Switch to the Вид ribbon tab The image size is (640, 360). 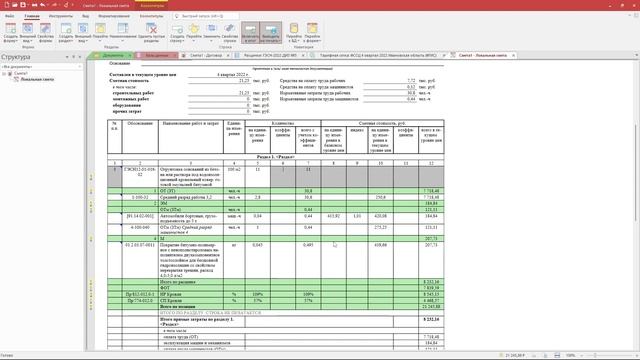point(86,16)
